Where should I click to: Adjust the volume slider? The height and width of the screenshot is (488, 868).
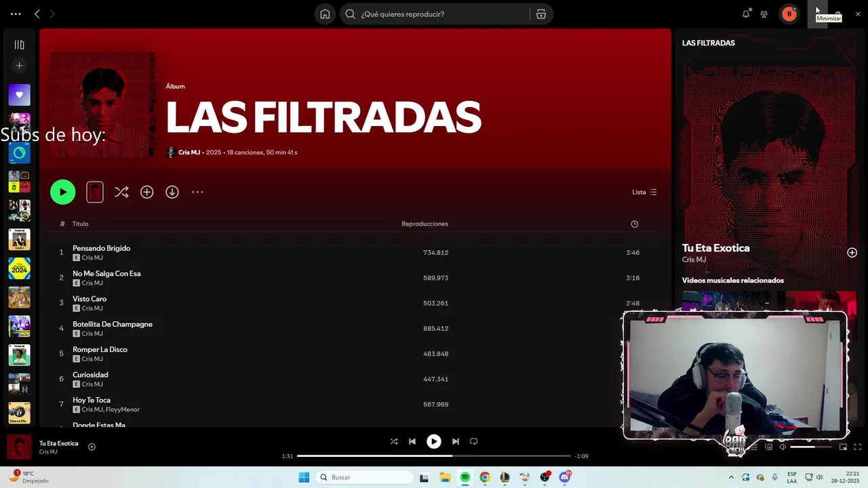(x=811, y=447)
